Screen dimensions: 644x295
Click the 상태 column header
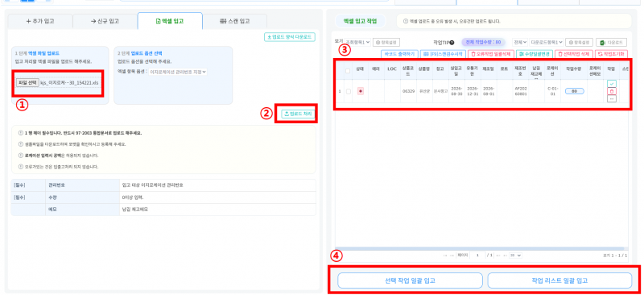(360, 69)
